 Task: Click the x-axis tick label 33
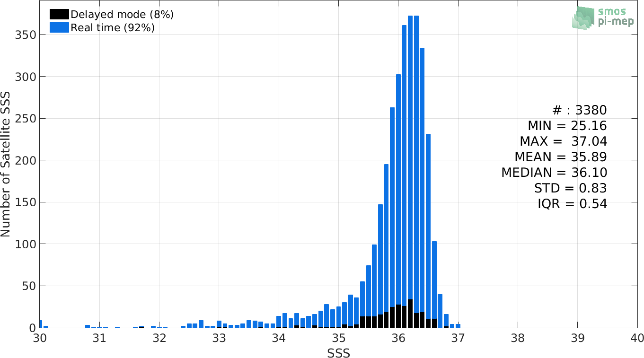pyautogui.click(x=219, y=339)
